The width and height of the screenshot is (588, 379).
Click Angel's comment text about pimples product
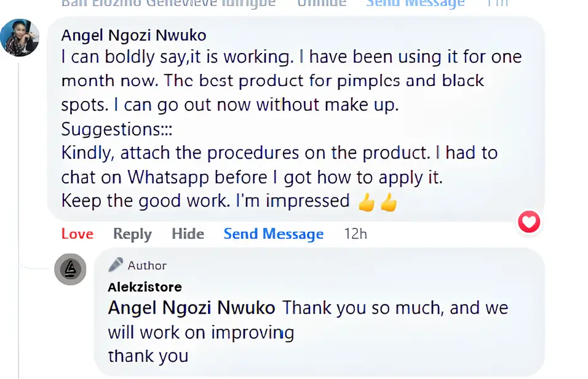pyautogui.click(x=272, y=81)
